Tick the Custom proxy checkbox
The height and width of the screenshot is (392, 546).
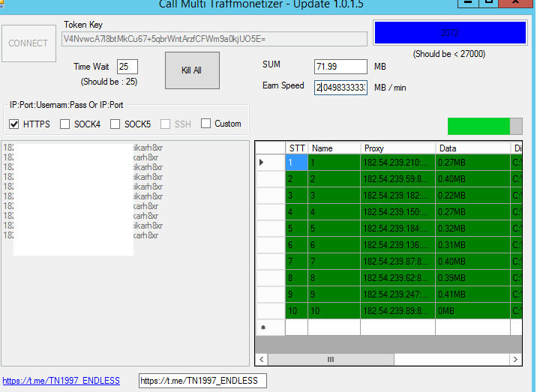pyautogui.click(x=206, y=124)
